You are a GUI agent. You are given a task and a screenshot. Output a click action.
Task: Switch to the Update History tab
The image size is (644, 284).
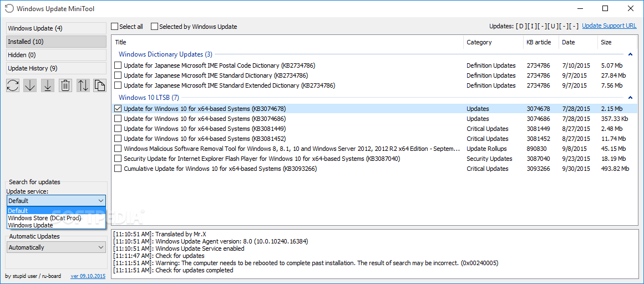click(x=56, y=68)
